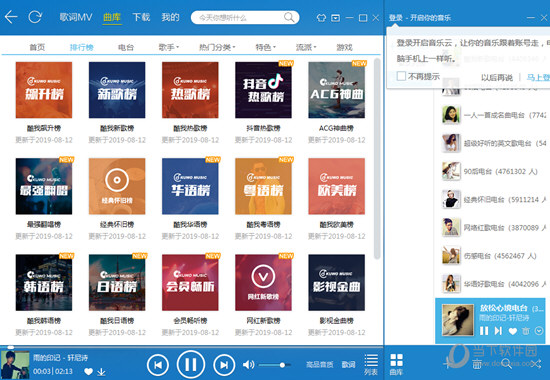Open the 热歌榜 chart cover
550x380 pixels.
pos(190,90)
